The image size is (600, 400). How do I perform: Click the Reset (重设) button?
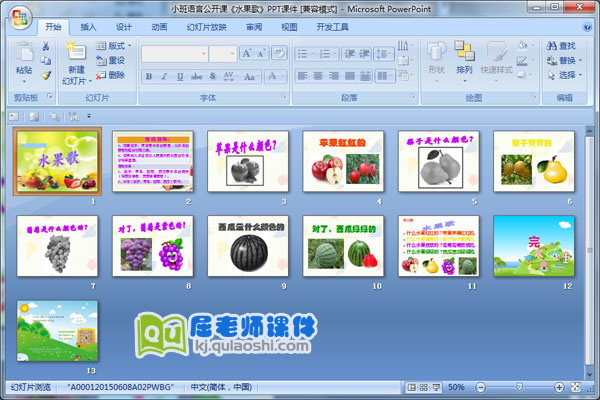click(x=111, y=60)
